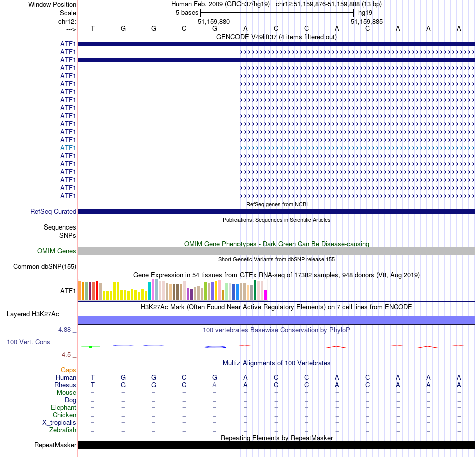
Task: Click the RepeatMasker track label
Action: pyautogui.click(x=55, y=445)
